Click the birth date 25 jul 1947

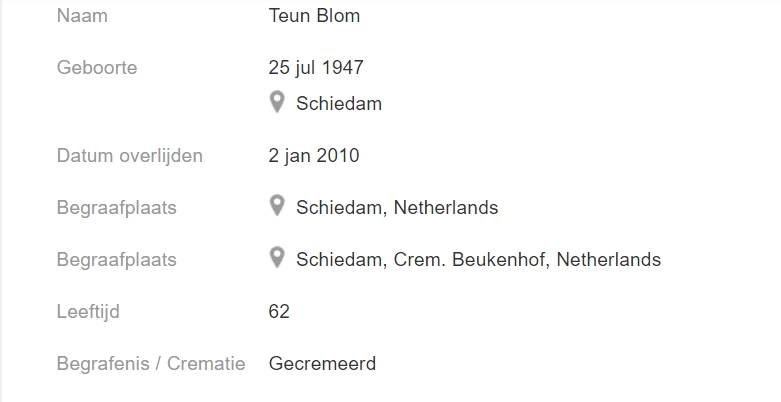[316, 67]
